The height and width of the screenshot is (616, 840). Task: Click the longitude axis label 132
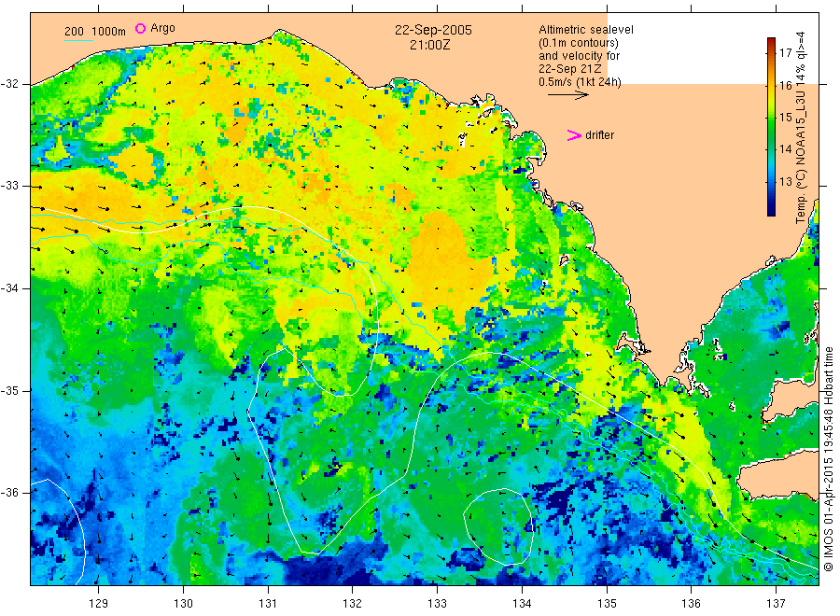tap(353, 604)
